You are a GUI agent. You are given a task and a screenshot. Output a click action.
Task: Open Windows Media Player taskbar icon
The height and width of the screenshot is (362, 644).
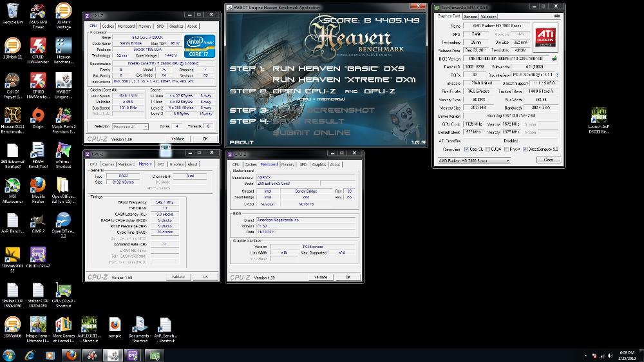tap(50, 356)
